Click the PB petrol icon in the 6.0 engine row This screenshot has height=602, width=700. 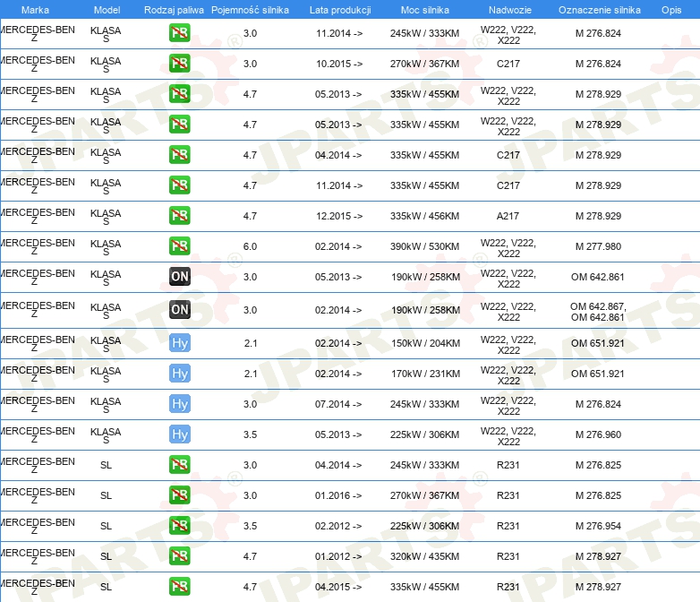[x=179, y=246]
